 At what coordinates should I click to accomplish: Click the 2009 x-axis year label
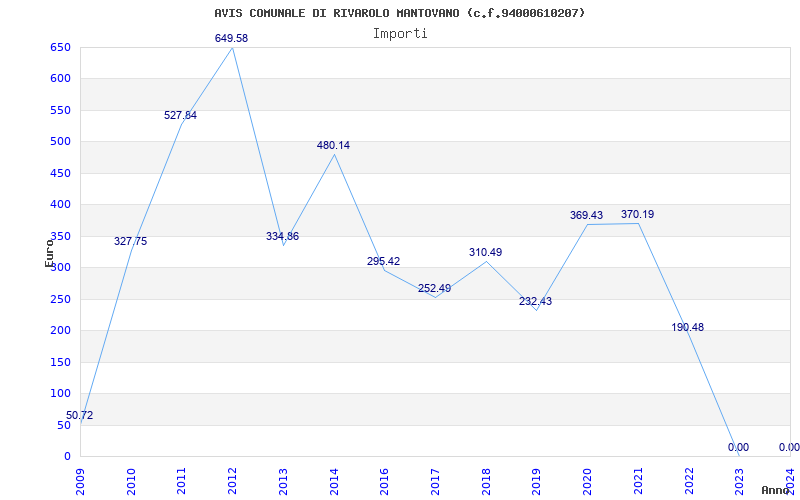coord(80,481)
